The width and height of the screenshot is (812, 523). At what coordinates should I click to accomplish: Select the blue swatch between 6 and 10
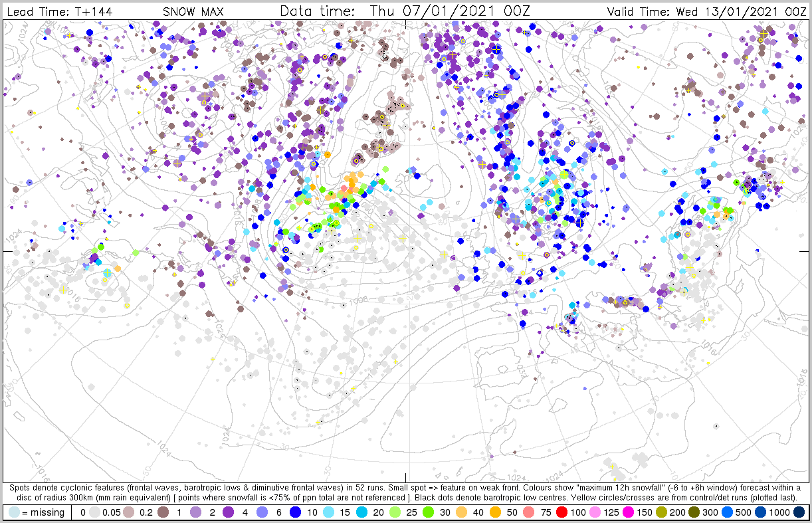(295, 512)
